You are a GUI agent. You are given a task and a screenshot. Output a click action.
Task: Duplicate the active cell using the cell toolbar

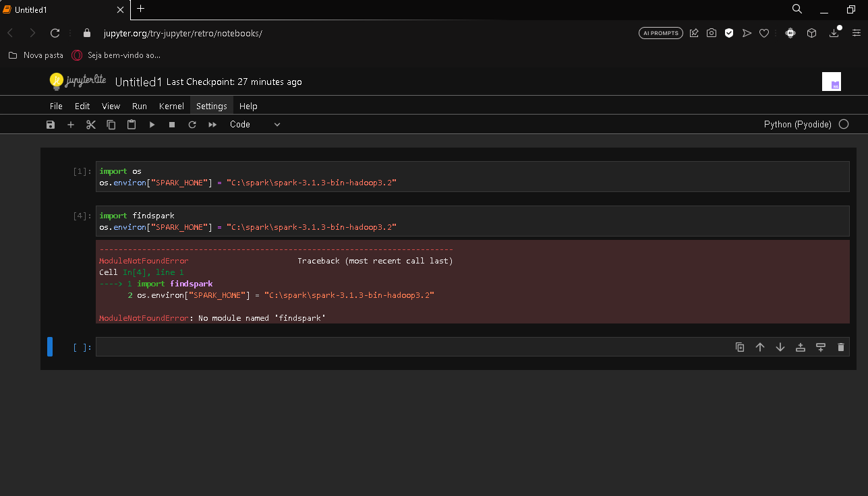point(740,347)
